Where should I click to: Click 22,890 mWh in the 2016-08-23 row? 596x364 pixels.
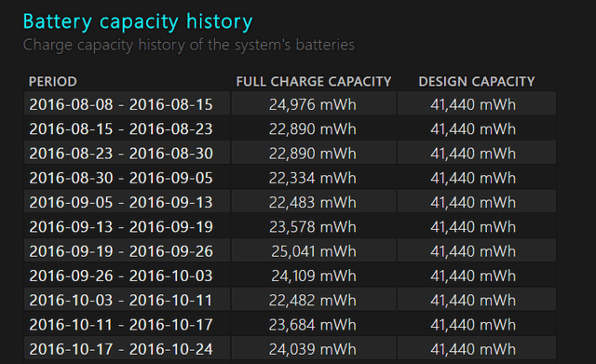(313, 154)
